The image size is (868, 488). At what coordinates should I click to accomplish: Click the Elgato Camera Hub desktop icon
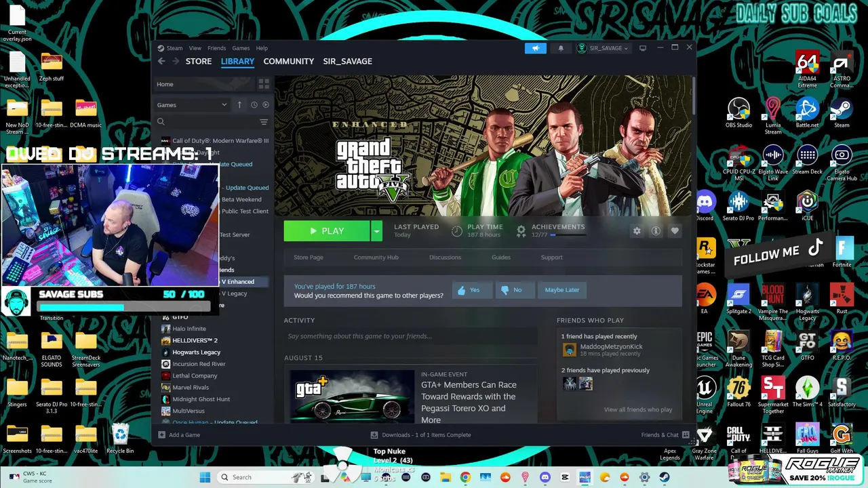tap(842, 163)
